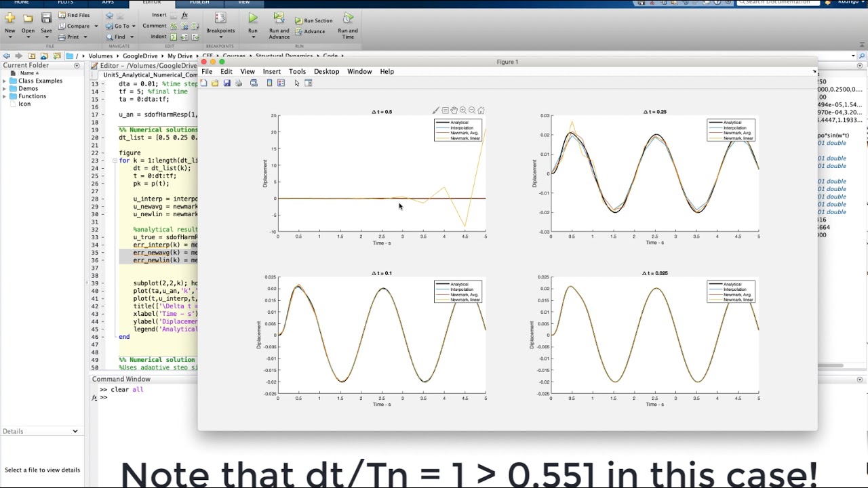868x488 pixels.
Task: Click the Print button in toolstrip
Action: pyautogui.click(x=73, y=37)
